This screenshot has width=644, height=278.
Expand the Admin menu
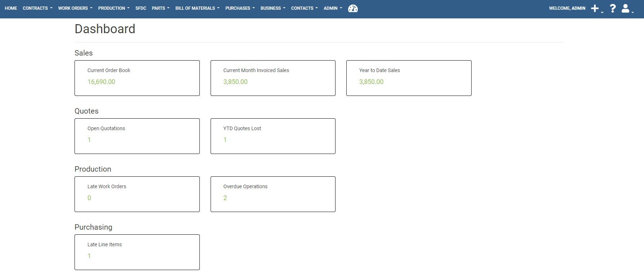pos(333,8)
